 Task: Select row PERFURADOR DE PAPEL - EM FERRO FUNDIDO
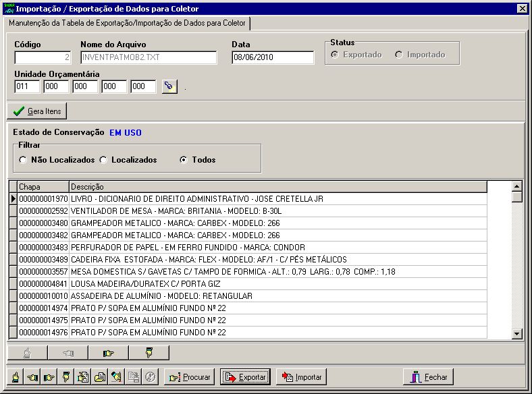click(x=252, y=248)
